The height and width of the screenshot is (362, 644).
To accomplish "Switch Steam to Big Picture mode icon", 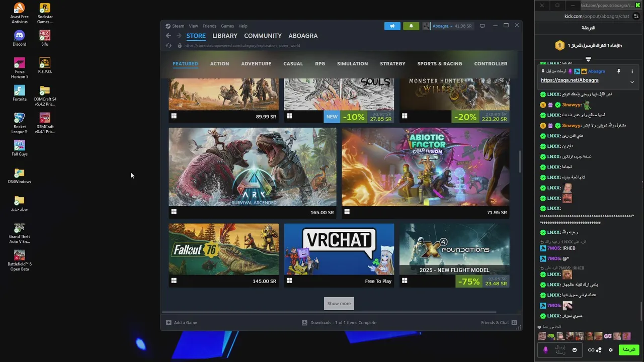I will pos(482,26).
